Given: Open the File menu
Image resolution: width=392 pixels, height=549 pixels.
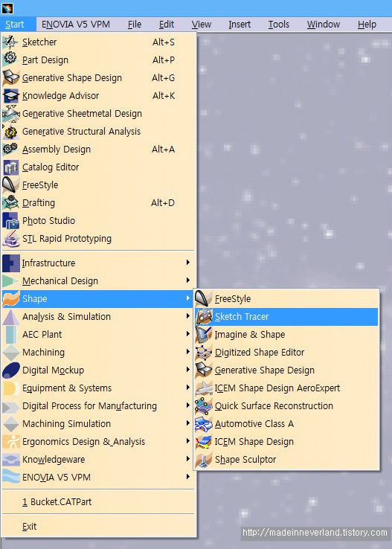Looking at the screenshot, I should click(x=135, y=25).
